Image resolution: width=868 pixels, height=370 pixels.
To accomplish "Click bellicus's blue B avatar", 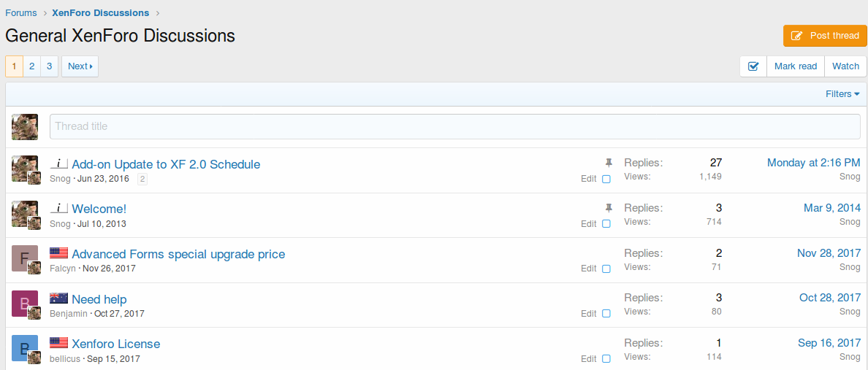I will [x=24, y=347].
